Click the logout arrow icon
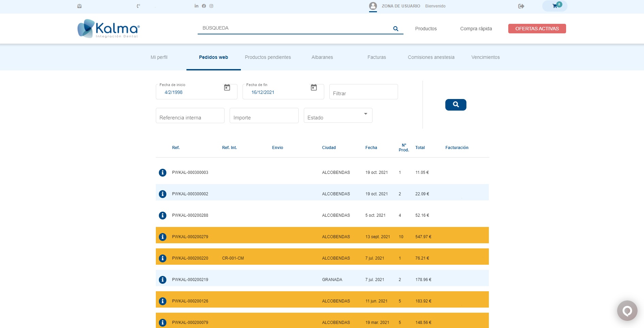The height and width of the screenshot is (328, 644). point(521,6)
